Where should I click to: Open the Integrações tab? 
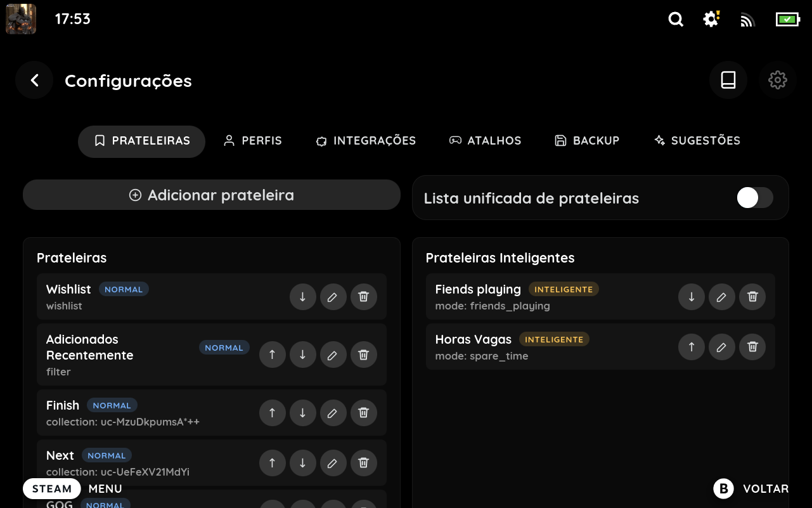pyautogui.click(x=366, y=141)
